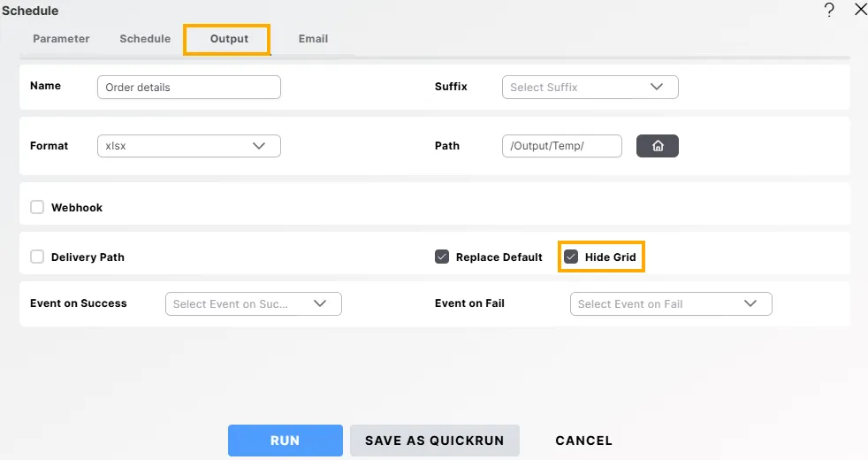Click the SAVE AS QUICKRUN button
This screenshot has width=868, height=460.
434,441
